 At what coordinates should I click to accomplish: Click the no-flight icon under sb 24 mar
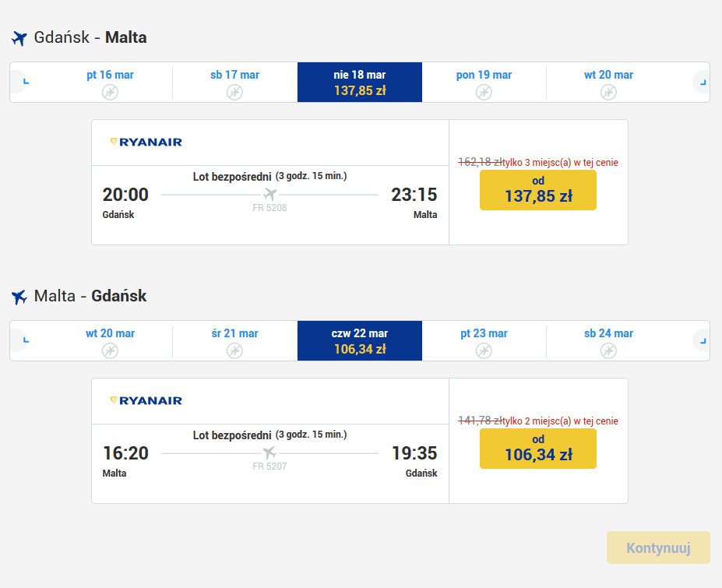608,351
